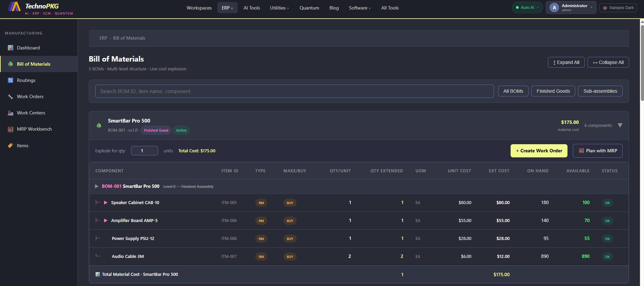Click the RM type badge for Amplifier Board
The height and width of the screenshot is (286, 644).
tap(261, 221)
